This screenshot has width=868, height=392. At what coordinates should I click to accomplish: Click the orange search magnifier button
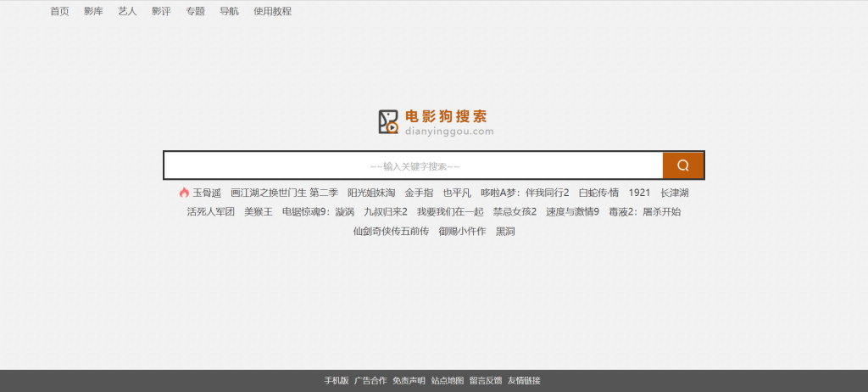click(x=683, y=165)
